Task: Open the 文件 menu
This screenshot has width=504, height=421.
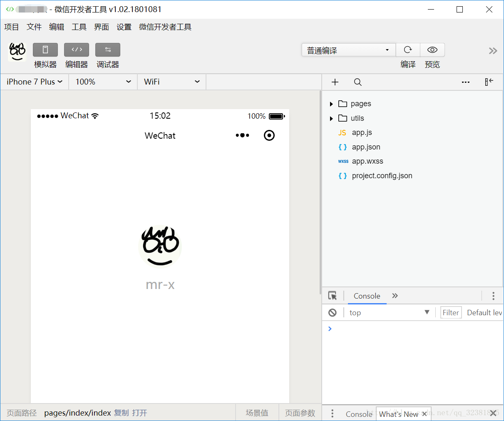Action: point(34,27)
